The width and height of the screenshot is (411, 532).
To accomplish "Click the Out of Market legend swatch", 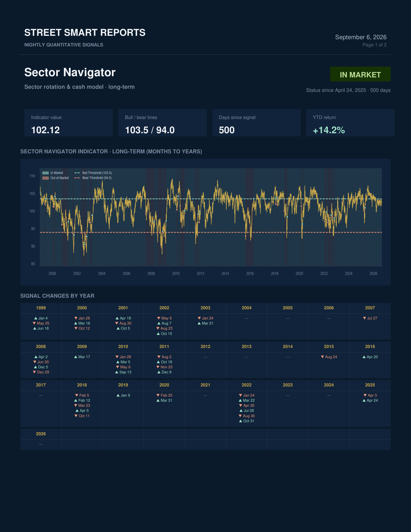I will [45, 178].
